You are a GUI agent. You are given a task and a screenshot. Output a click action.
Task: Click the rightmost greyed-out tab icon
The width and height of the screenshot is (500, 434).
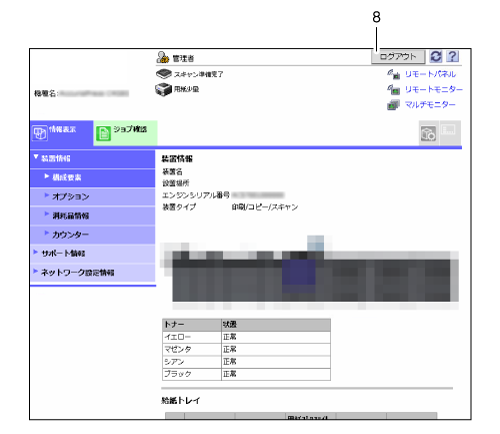pyautogui.click(x=450, y=133)
